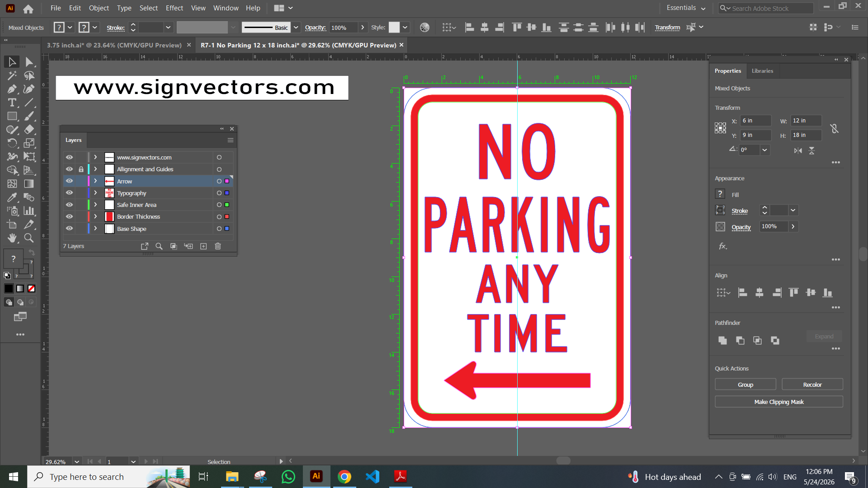
Task: Select the Selection tool arrow
Action: coord(12,62)
